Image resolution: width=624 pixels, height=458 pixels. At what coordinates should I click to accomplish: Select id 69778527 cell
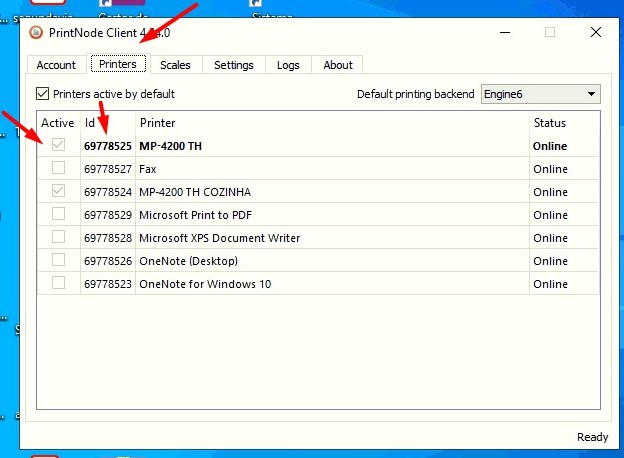point(107,169)
